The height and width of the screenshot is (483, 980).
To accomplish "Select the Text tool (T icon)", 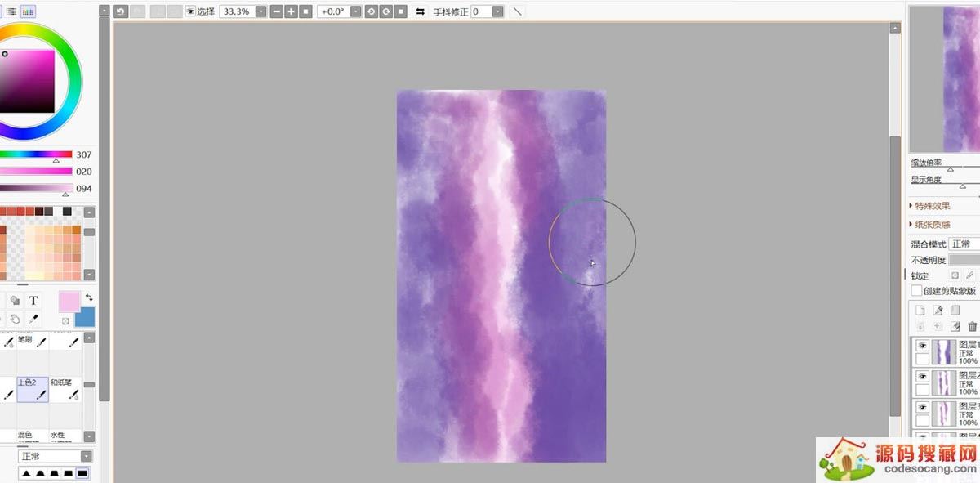I will click(x=33, y=301).
